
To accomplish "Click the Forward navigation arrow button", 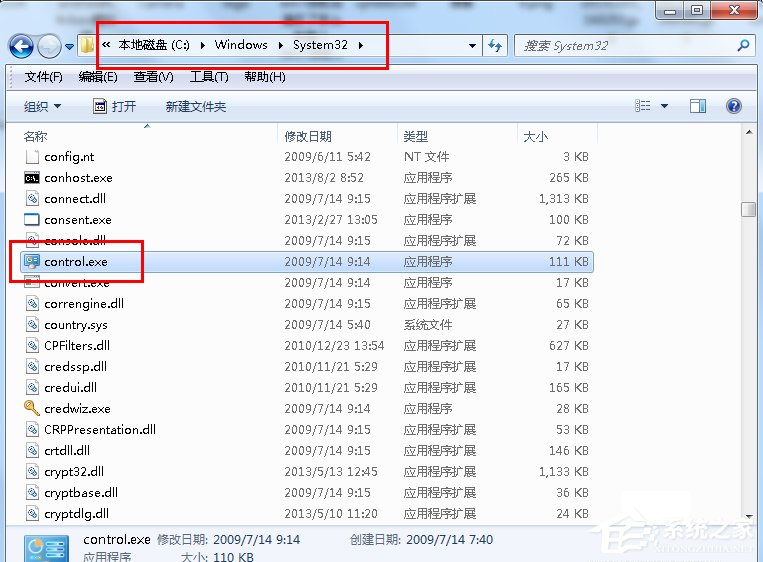I will [49, 46].
